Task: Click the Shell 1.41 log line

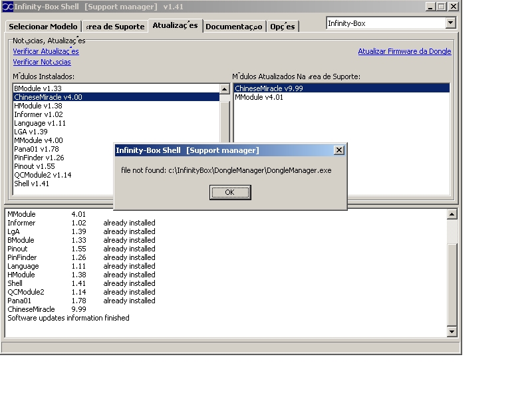Action: coord(81,283)
